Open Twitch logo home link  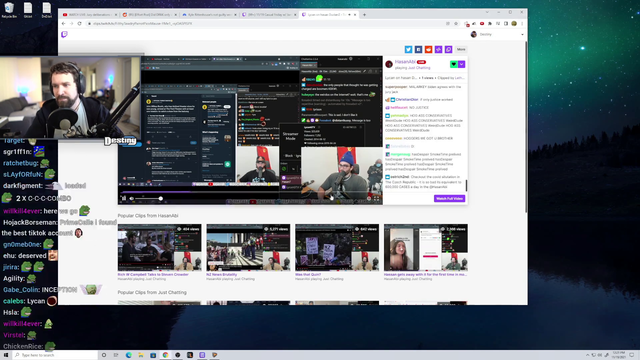(x=64, y=35)
